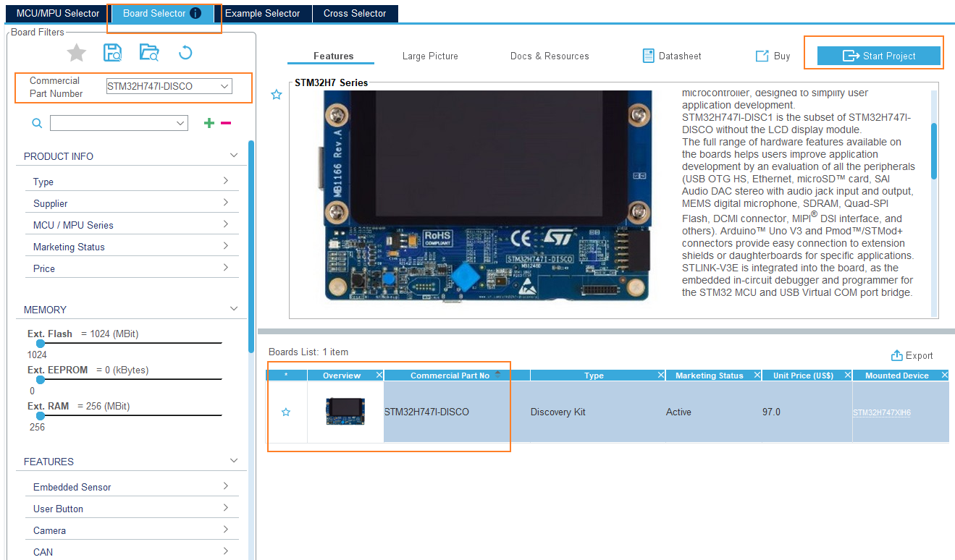Remove the Overview column using its X

(x=379, y=376)
